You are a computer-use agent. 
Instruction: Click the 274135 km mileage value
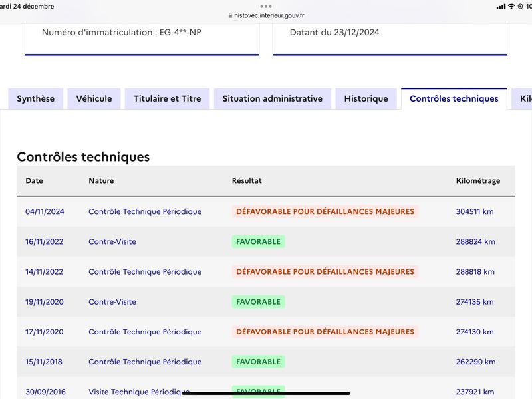coord(475,302)
